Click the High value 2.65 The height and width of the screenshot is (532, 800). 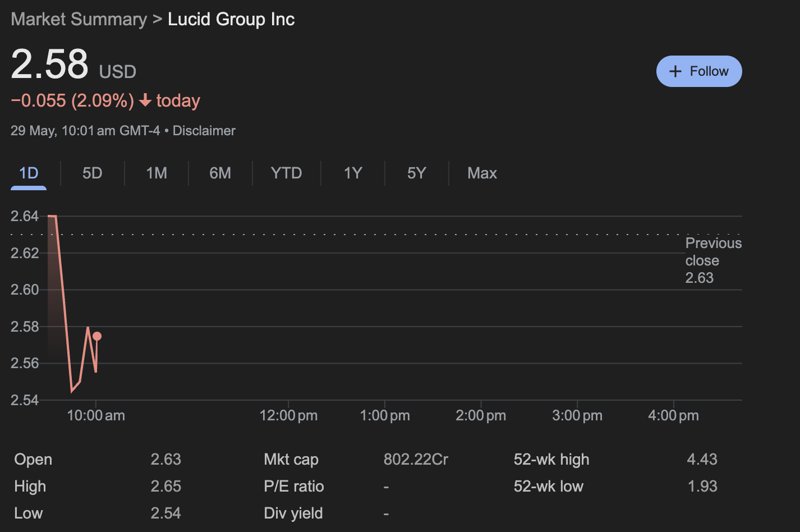(166, 486)
